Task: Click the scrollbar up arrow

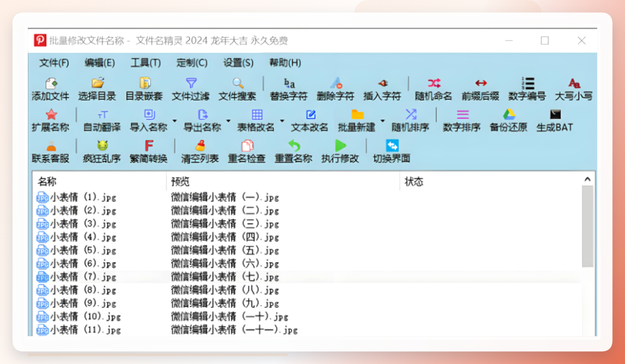Action: 587,179
